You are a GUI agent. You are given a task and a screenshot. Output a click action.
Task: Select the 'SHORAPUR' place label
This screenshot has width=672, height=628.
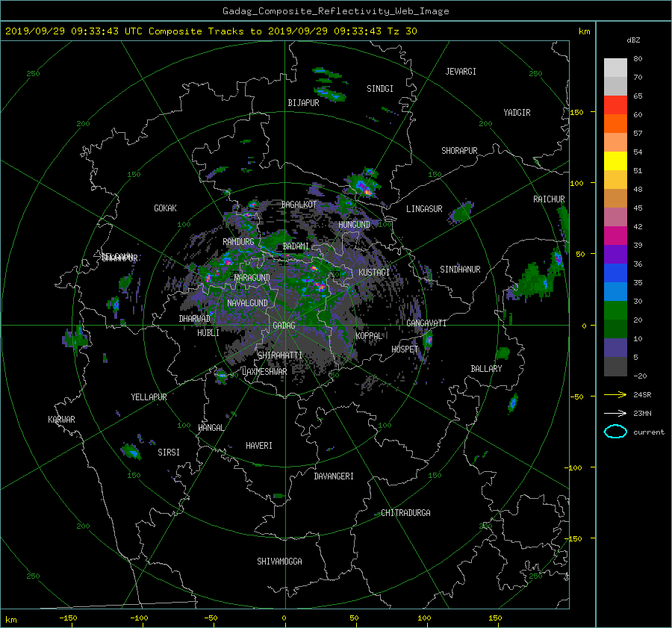pyautogui.click(x=459, y=151)
